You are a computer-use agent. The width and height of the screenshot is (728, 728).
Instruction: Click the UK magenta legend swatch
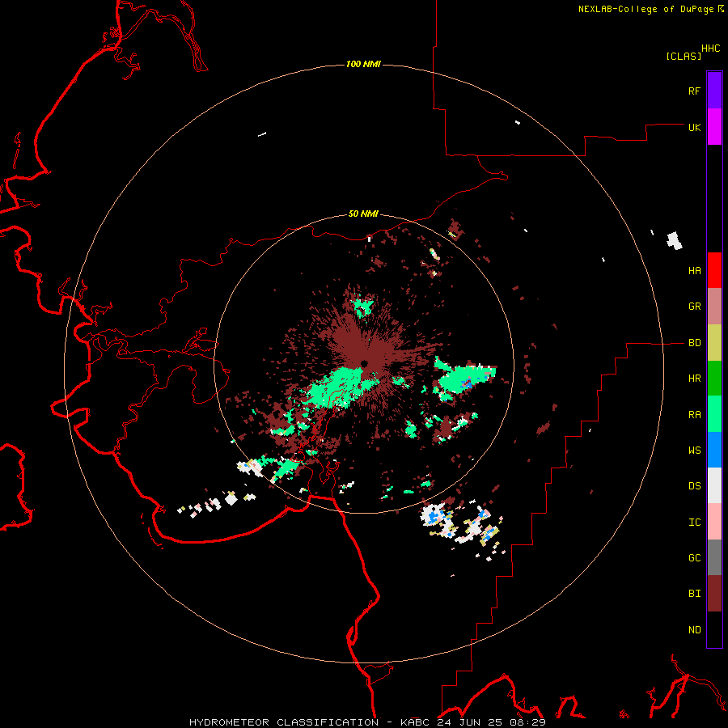point(714,127)
